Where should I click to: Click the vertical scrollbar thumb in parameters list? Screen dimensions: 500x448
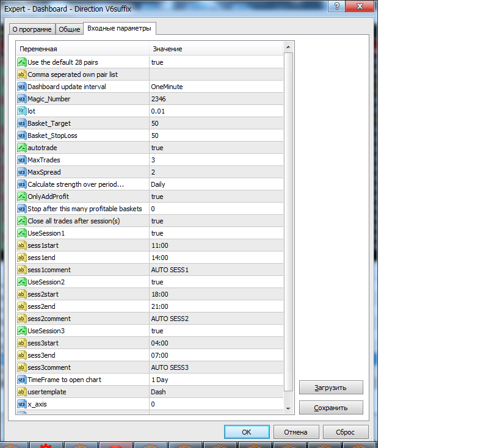(x=288, y=222)
